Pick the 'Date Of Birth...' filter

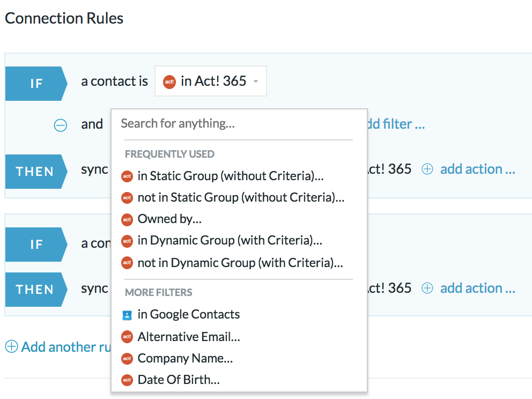click(x=179, y=379)
